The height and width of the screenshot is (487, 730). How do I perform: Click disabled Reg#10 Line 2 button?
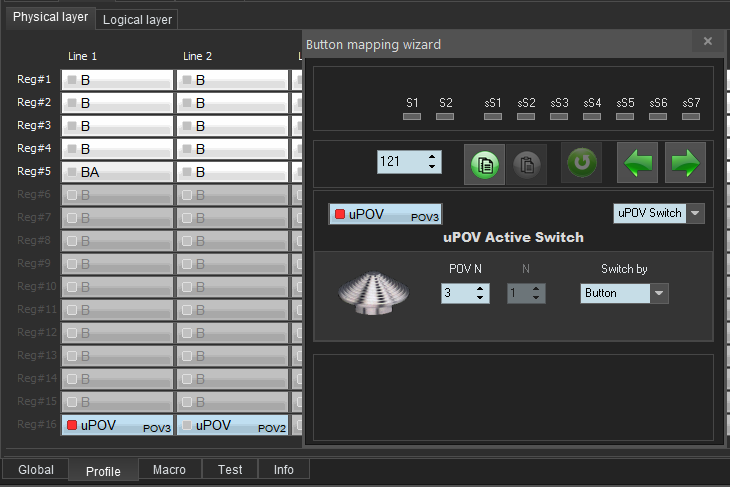tap(232, 287)
